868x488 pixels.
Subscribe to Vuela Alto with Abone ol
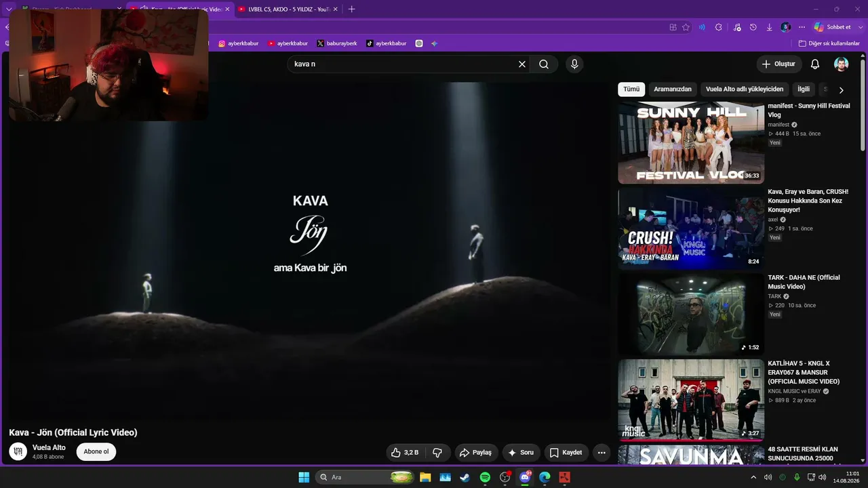[96, 452]
